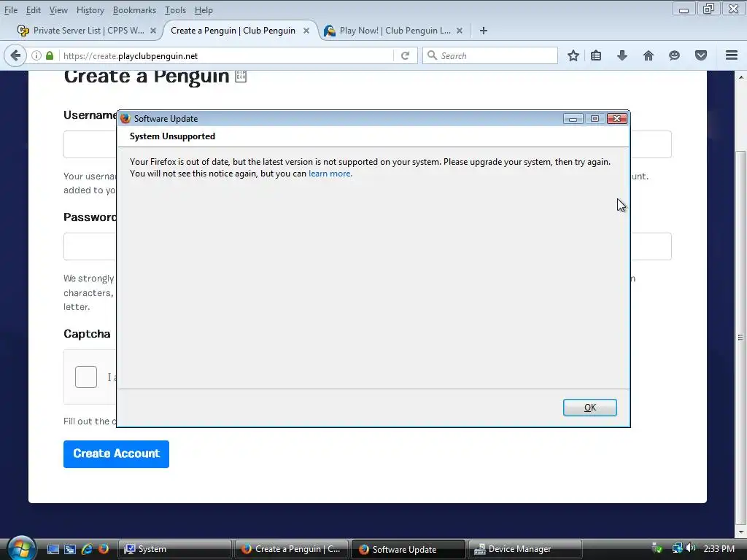Open the Firefox hamburger menu
This screenshot has width=747, height=560.
click(x=732, y=55)
